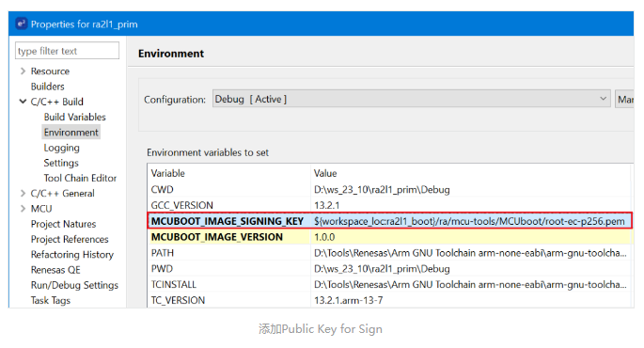Open Tool Chain Editor page

[80, 178]
